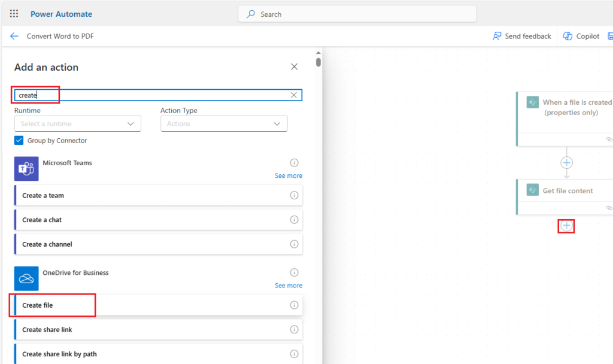Click the Microsoft Teams connector icon
Viewport: 613px width, 364px height.
(x=26, y=168)
